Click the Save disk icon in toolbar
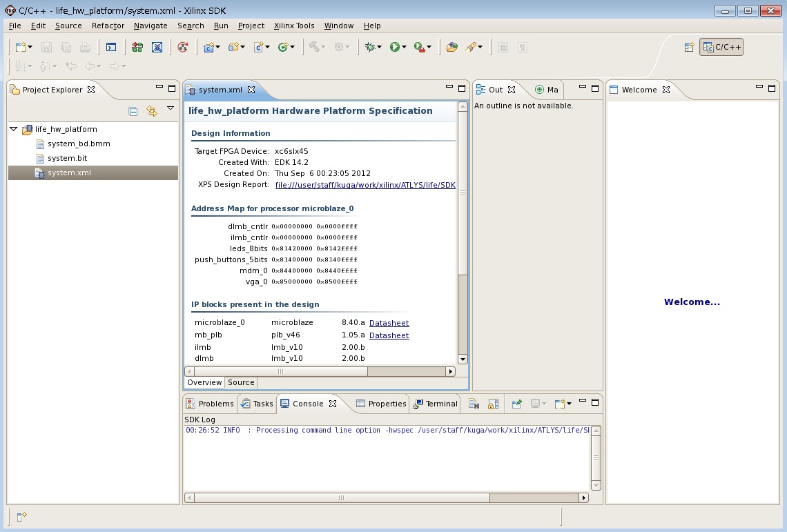The width and height of the screenshot is (787, 532). (x=46, y=47)
